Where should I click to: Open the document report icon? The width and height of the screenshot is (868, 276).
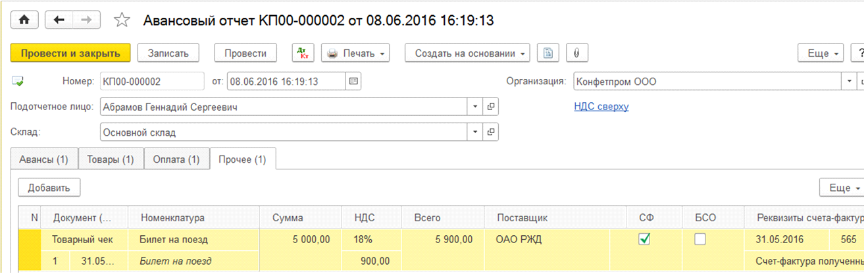coord(548,53)
